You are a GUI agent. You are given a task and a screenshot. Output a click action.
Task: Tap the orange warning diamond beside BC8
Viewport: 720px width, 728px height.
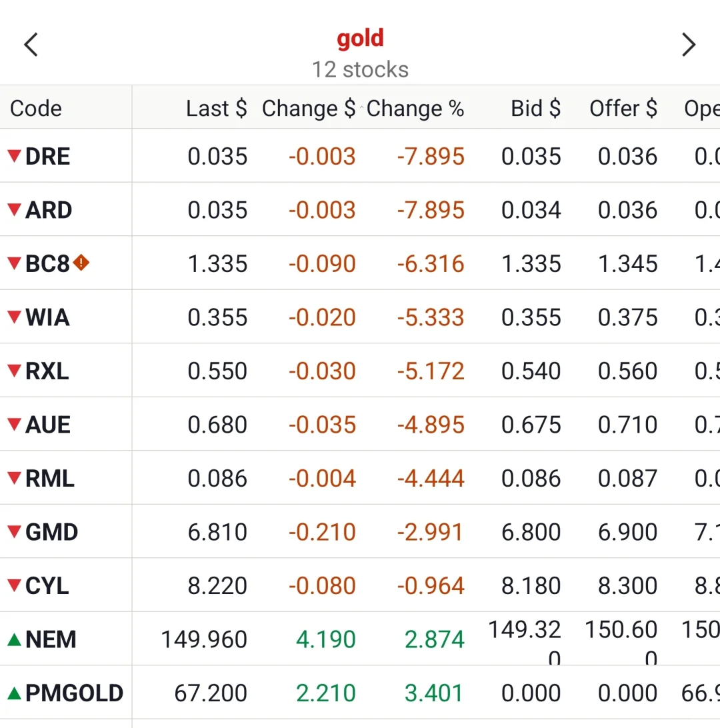81,263
